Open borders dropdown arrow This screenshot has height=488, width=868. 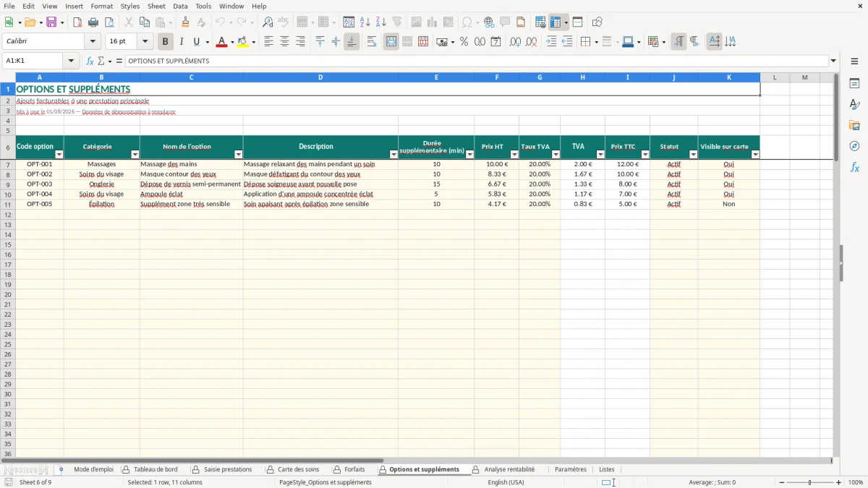click(596, 43)
